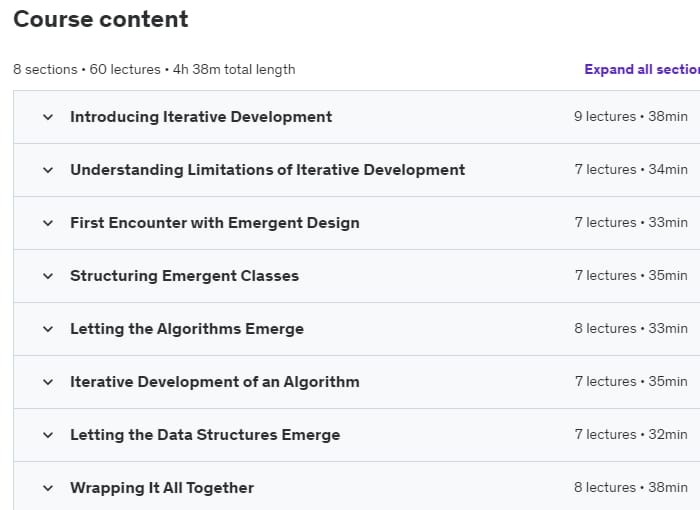The image size is (700, 510).
Task: Click Letting the Data Structures Emerge title
Action: [205, 435]
